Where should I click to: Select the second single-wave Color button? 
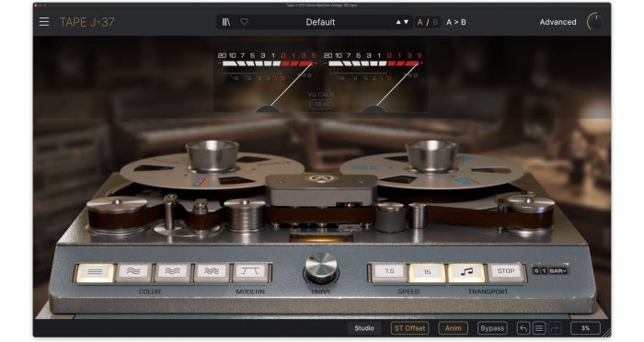[x=134, y=272]
